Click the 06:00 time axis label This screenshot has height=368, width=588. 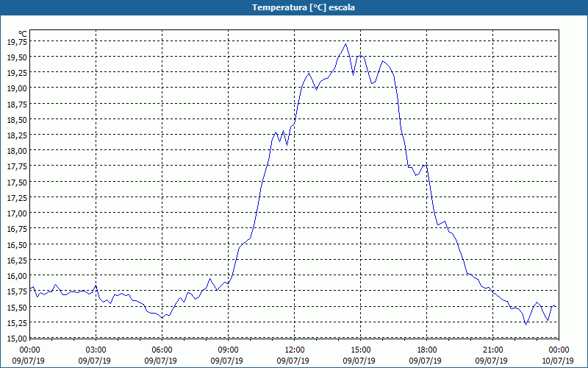click(x=162, y=350)
